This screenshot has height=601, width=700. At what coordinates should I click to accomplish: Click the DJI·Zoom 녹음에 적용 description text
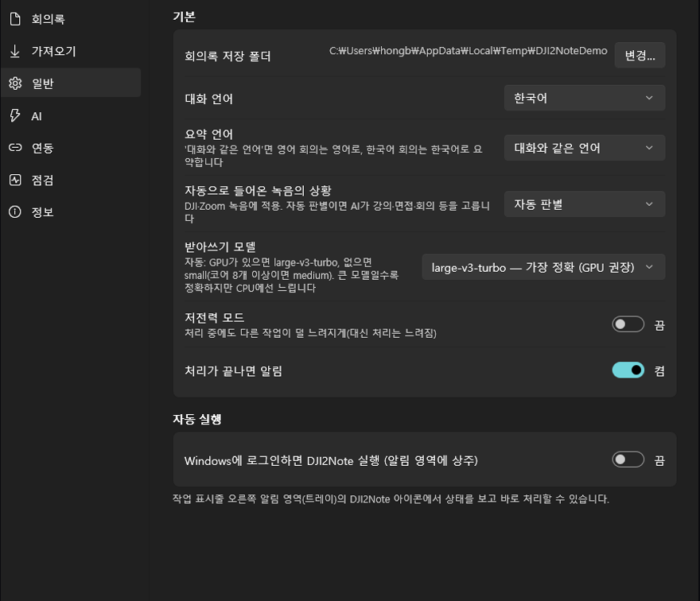(x=337, y=212)
